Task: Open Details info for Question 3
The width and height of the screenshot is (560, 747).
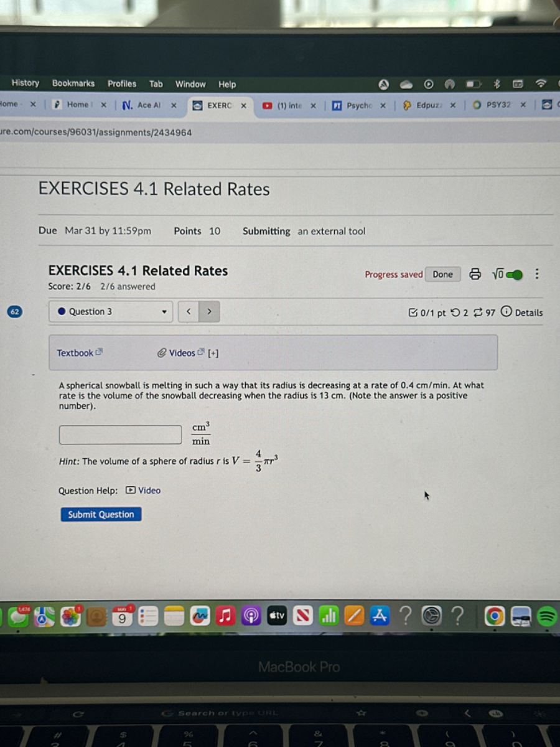Action: (521, 312)
